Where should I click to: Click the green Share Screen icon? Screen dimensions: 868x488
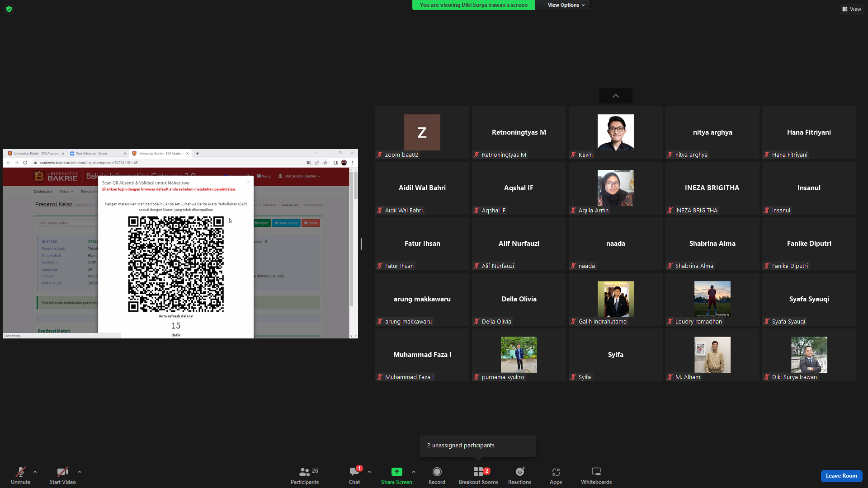pos(396,472)
